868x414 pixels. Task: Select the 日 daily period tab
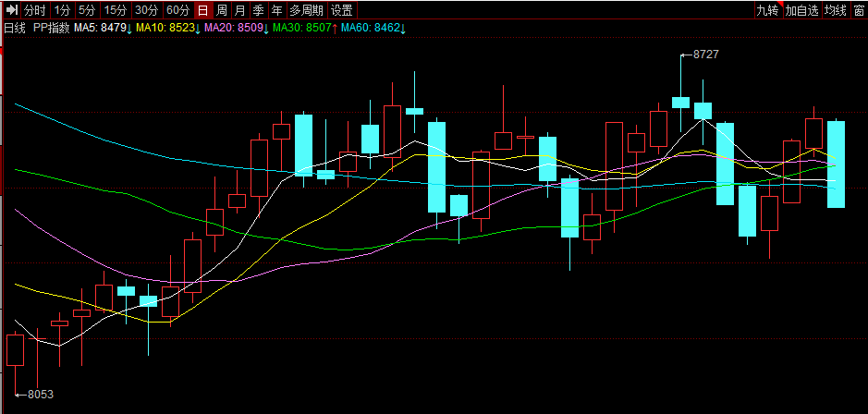(x=203, y=9)
